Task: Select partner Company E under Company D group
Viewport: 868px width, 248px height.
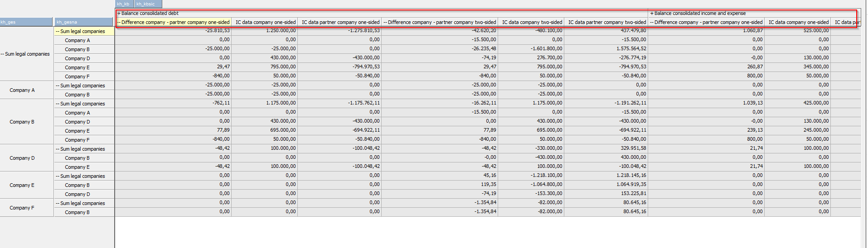Action: tap(84, 167)
